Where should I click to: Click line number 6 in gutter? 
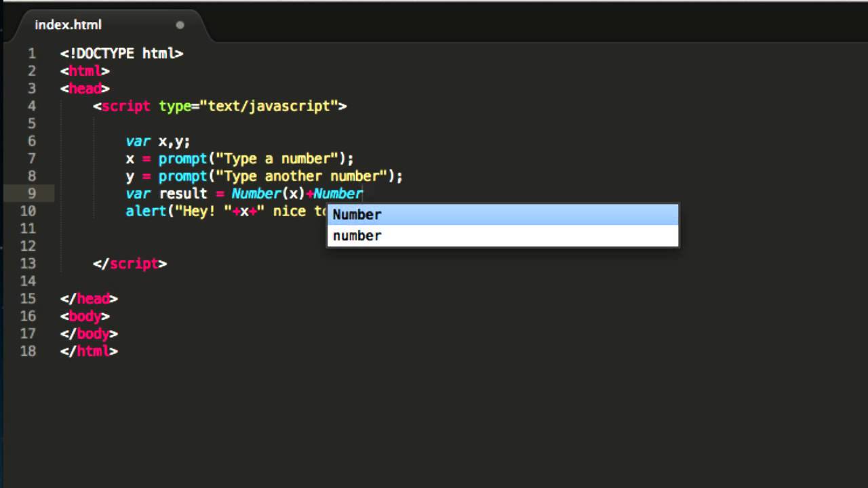pos(31,141)
